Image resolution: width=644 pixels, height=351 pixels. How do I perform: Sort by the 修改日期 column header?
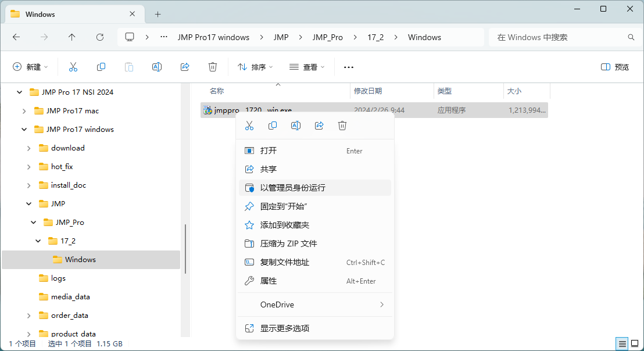tap(392, 91)
